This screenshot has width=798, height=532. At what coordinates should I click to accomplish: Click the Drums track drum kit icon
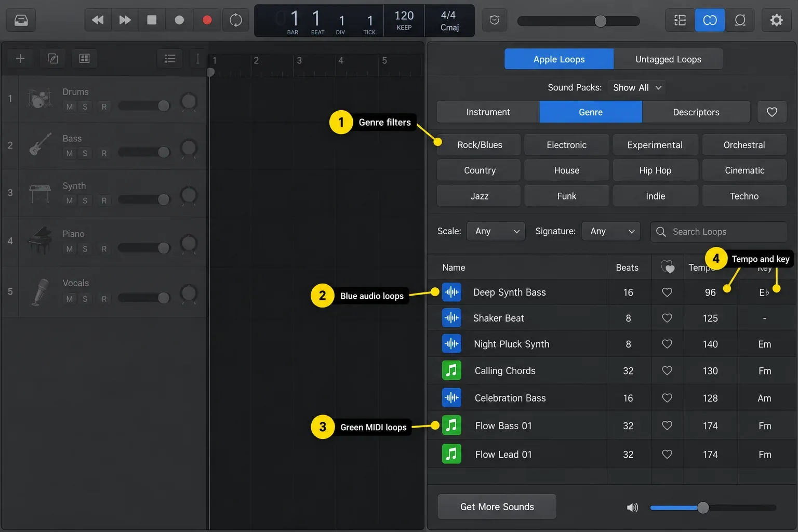tap(39, 98)
